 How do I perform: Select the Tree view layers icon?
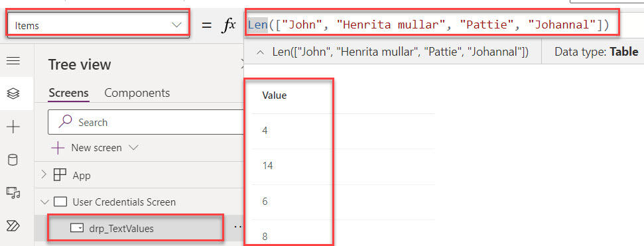(x=13, y=93)
